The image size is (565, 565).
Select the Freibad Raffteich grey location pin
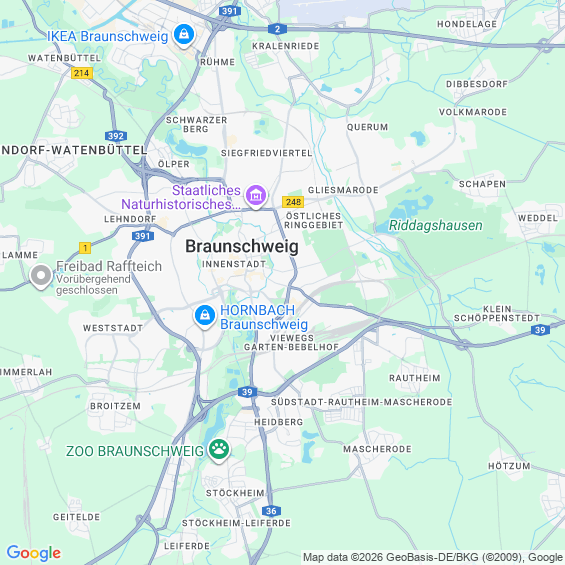[x=41, y=277]
